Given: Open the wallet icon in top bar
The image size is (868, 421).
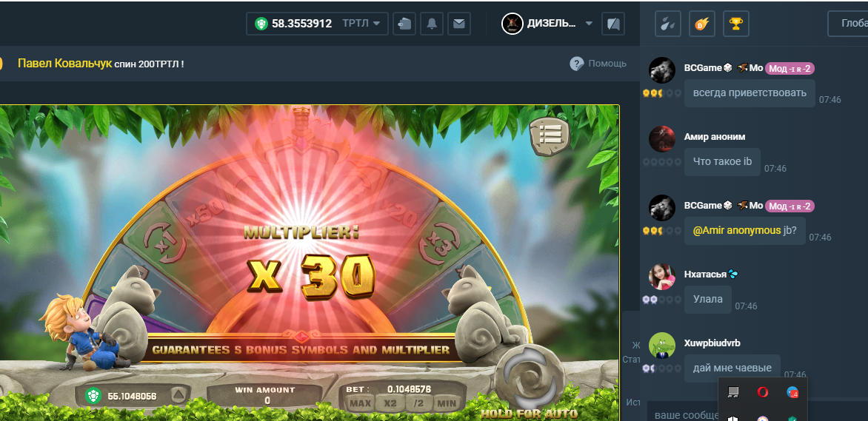Looking at the screenshot, I should 404,24.
